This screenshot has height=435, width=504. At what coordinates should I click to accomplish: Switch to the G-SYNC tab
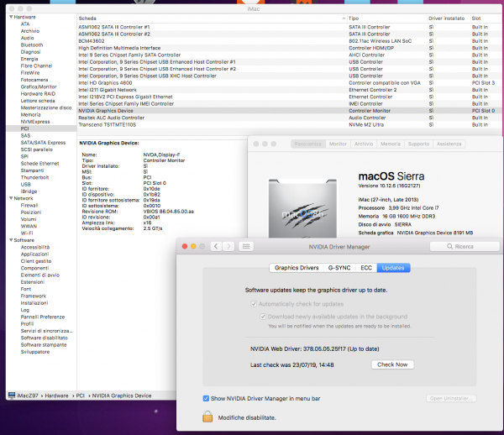pos(339,268)
